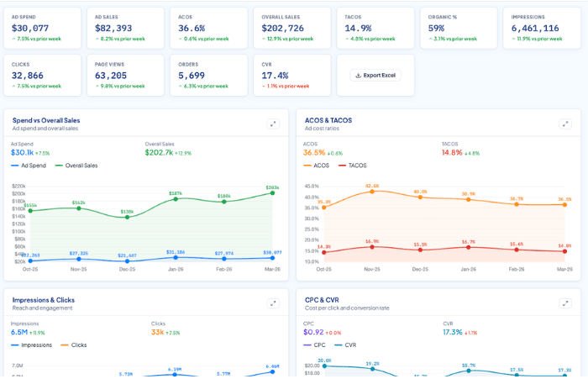The width and height of the screenshot is (588, 379).
Task: Click the 40.0% Dec-25 ACOS point
Action: (420, 197)
